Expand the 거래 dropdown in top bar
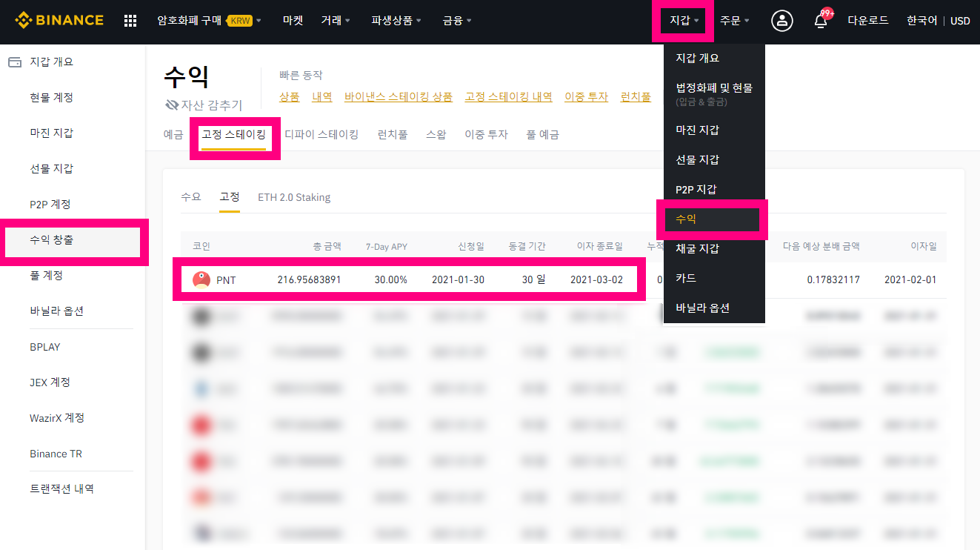 point(336,21)
